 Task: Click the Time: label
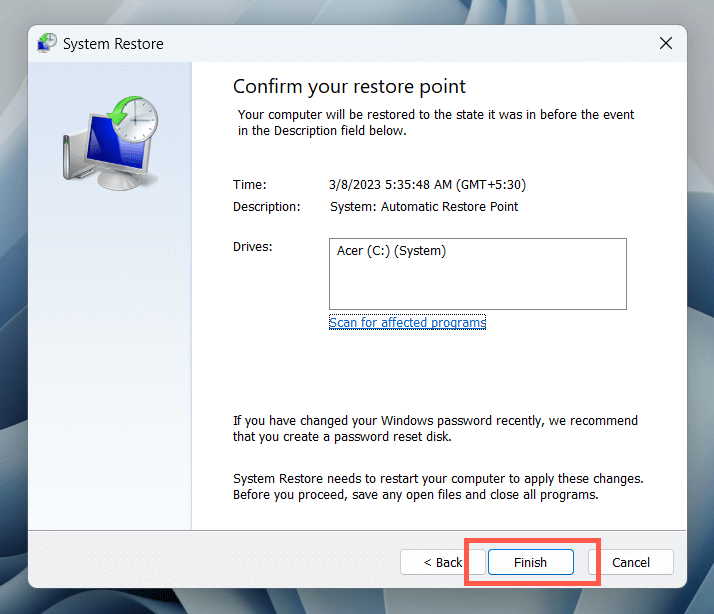point(250,185)
